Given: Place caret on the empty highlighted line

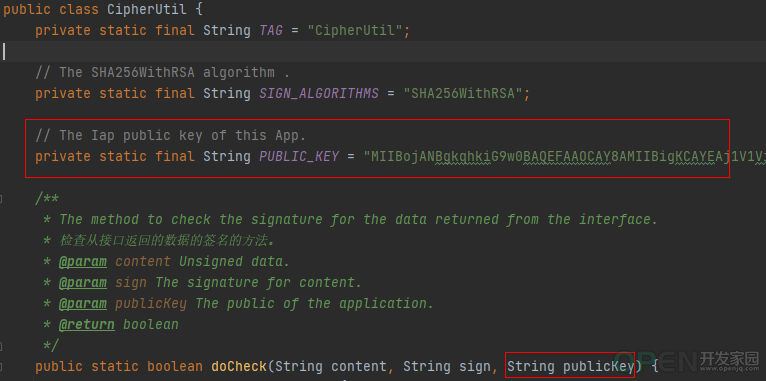Looking at the screenshot, I should tap(383, 51).
